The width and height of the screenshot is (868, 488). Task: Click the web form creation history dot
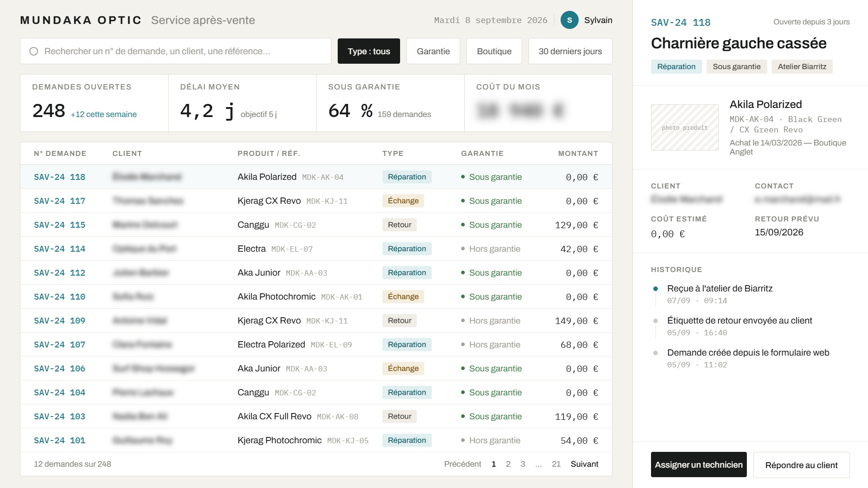(x=656, y=353)
